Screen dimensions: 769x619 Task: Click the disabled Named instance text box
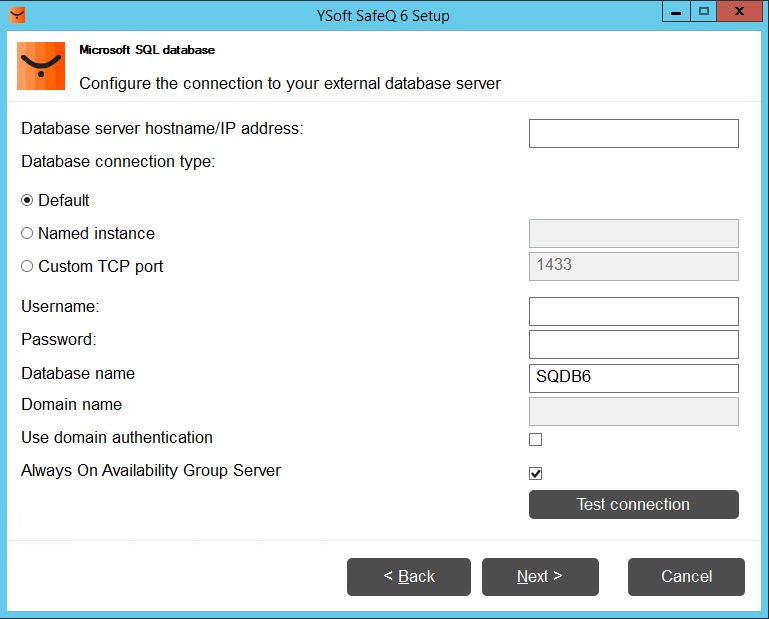633,234
